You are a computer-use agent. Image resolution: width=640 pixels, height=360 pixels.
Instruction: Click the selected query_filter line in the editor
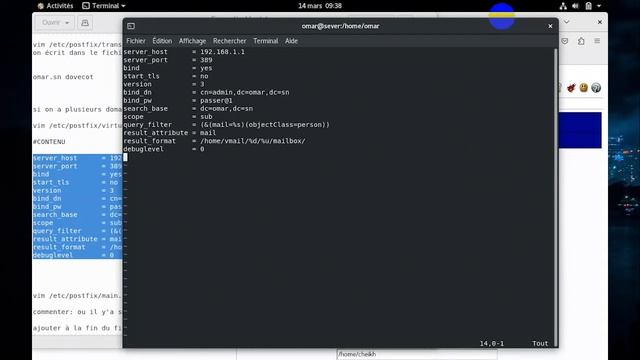coord(77,231)
